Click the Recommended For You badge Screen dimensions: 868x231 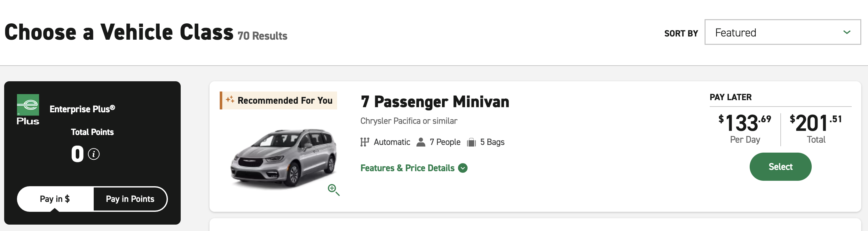278,100
